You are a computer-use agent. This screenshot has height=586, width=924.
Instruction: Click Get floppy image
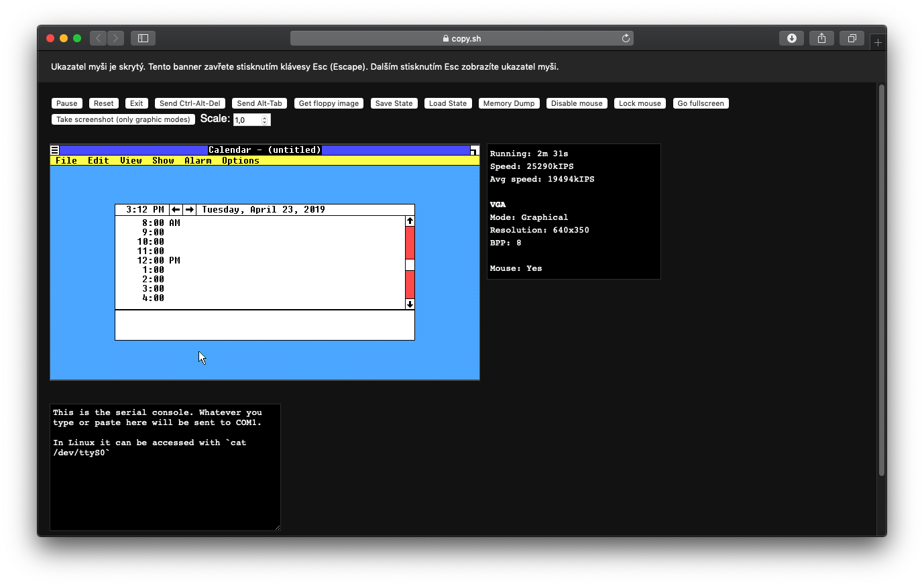[329, 103]
